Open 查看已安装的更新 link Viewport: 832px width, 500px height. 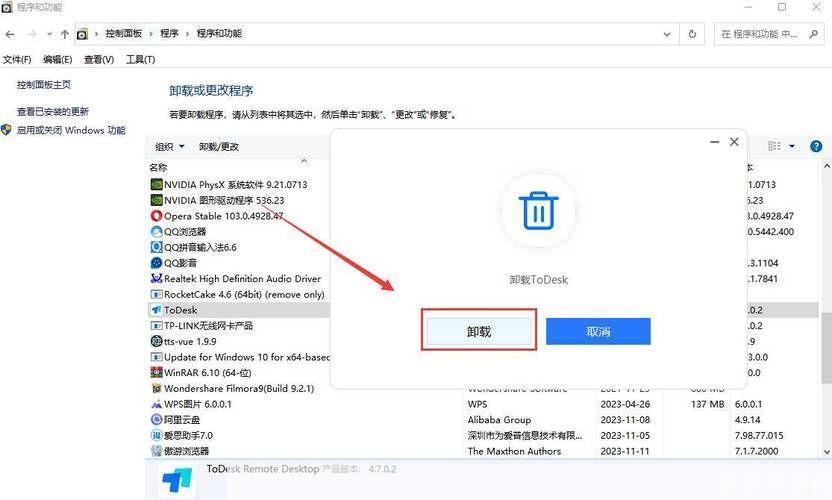point(53,111)
